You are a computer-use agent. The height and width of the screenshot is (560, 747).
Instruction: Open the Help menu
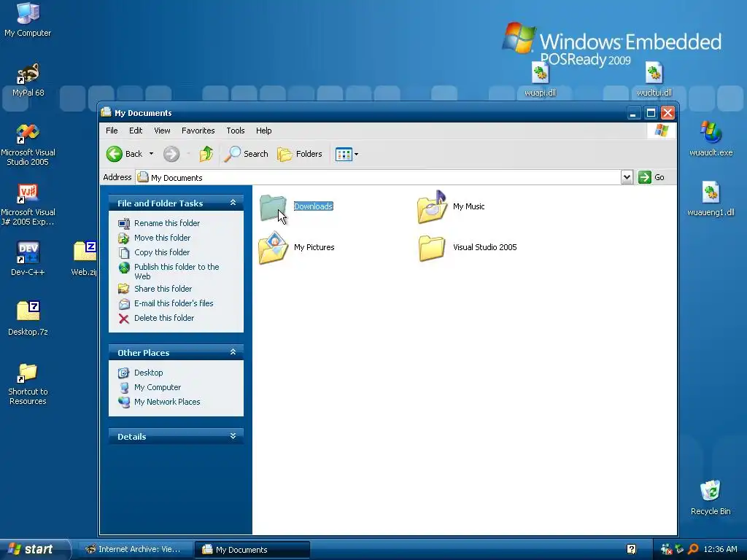coord(264,131)
